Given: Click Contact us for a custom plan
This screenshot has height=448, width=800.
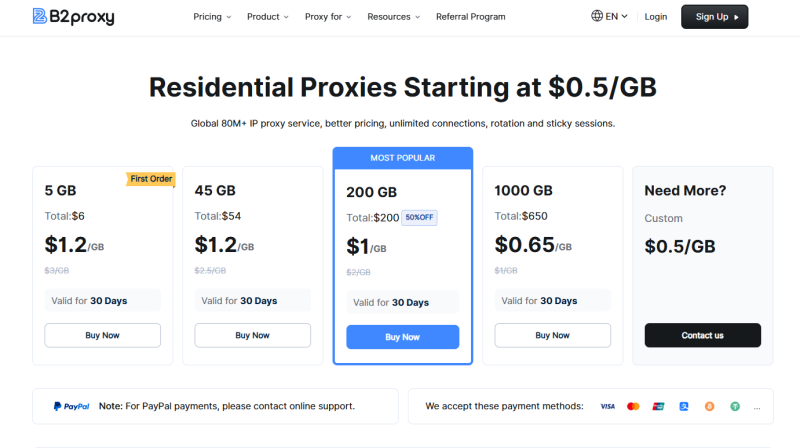Looking at the screenshot, I should [702, 335].
